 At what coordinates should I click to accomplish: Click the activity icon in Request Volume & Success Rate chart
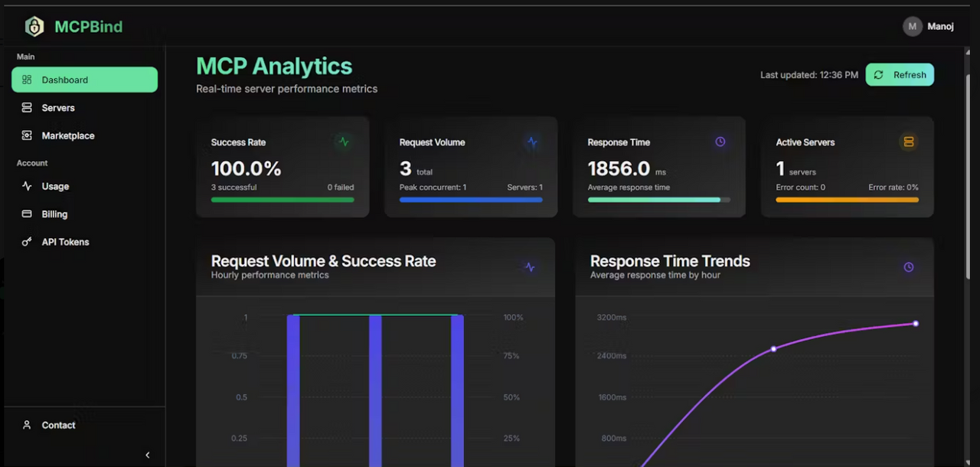(x=530, y=267)
